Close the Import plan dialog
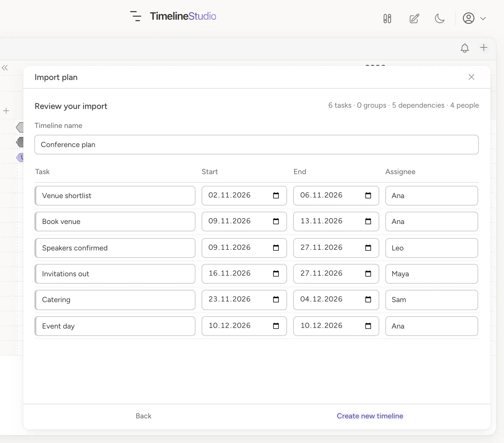 [x=471, y=77]
